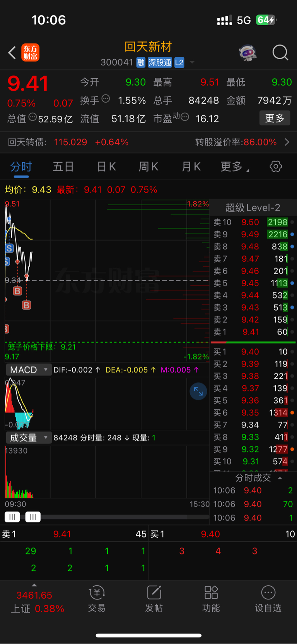Expand the index bar up arrow
Screen dimensions: 297x644
(34, 585)
